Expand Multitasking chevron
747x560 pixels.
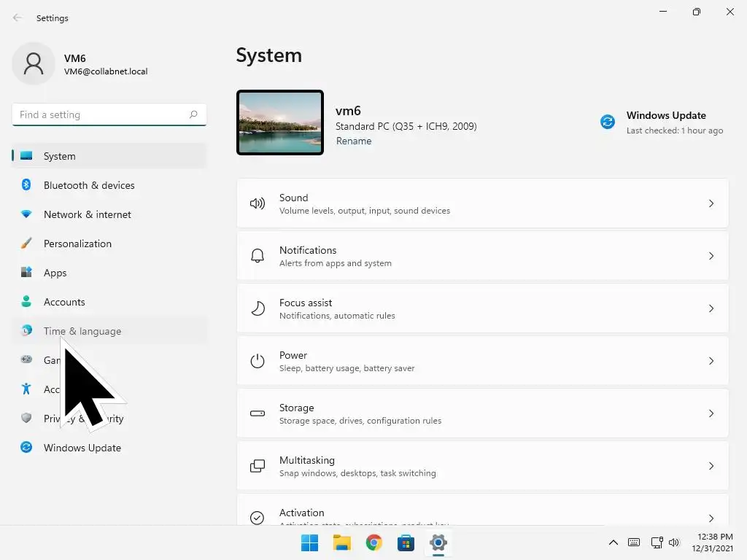711,466
